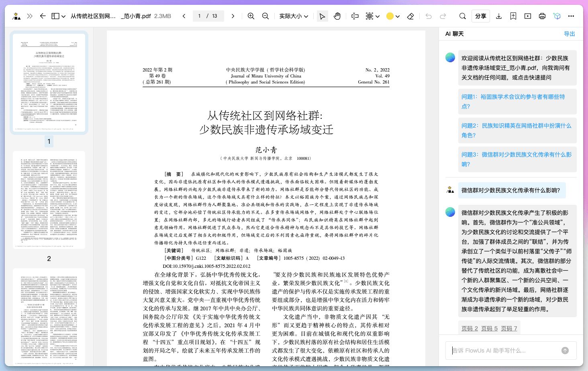The width and height of the screenshot is (588, 371).
Task: Select the page 2 thumbnail
Action: pyautogui.click(x=49, y=200)
